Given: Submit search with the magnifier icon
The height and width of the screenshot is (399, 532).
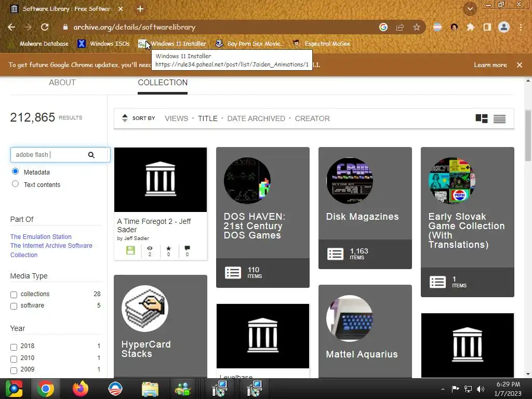Looking at the screenshot, I should pos(91,155).
